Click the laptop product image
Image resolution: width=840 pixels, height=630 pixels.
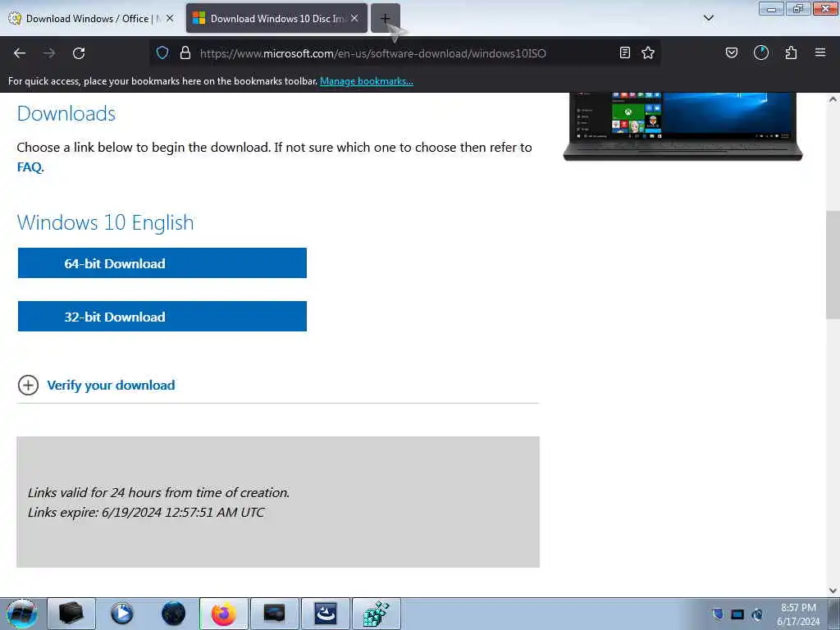pos(682,126)
